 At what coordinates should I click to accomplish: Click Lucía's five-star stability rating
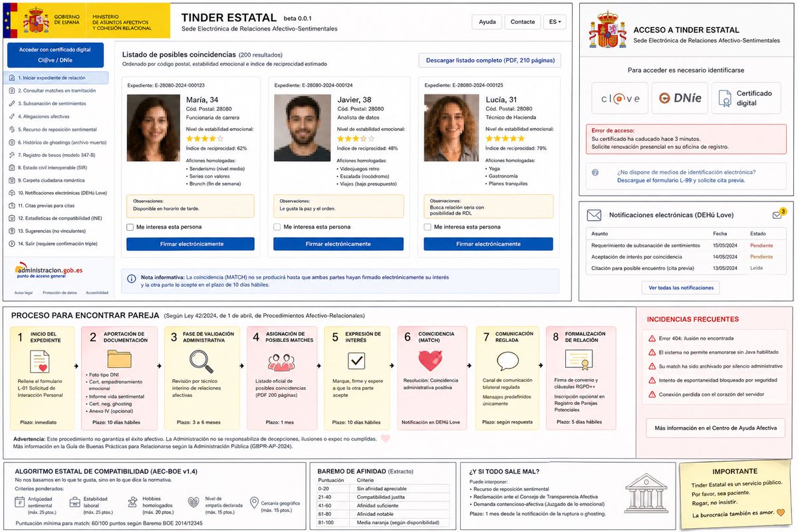pyautogui.click(x=505, y=139)
